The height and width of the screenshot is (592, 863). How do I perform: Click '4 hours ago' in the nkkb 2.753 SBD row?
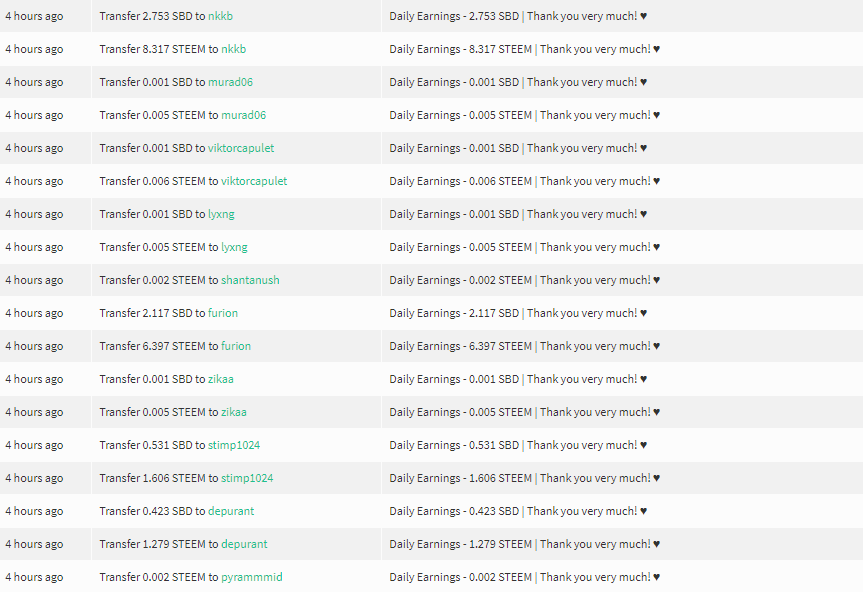[x=34, y=17]
